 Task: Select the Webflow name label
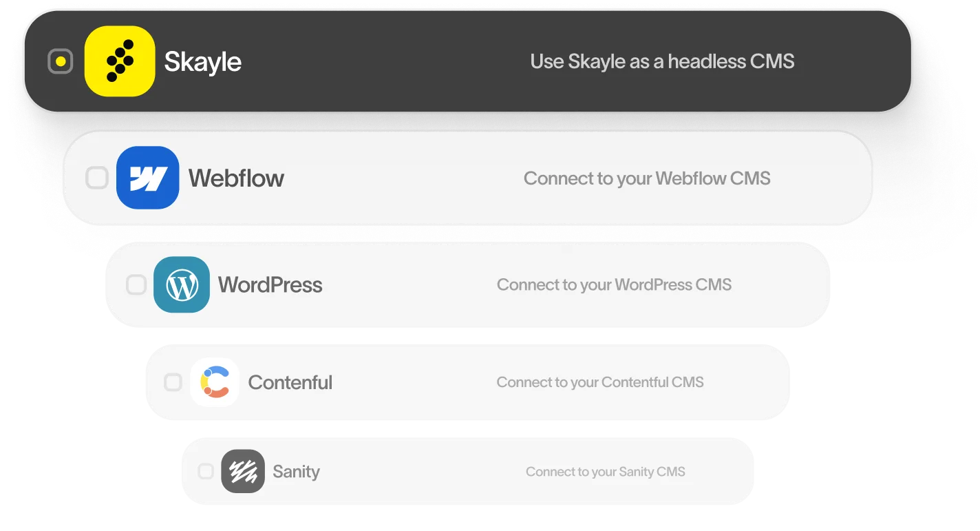(236, 178)
